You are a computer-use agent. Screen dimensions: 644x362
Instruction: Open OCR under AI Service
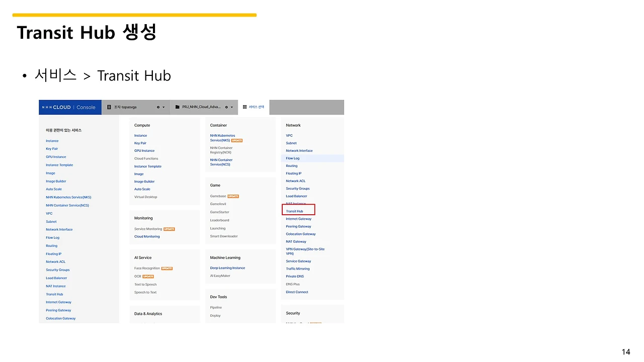137,276
